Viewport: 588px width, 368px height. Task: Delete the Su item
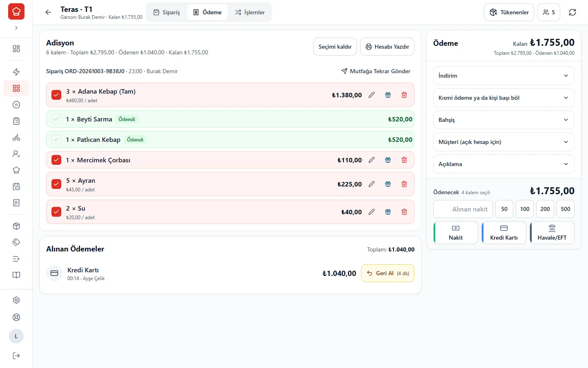click(404, 212)
